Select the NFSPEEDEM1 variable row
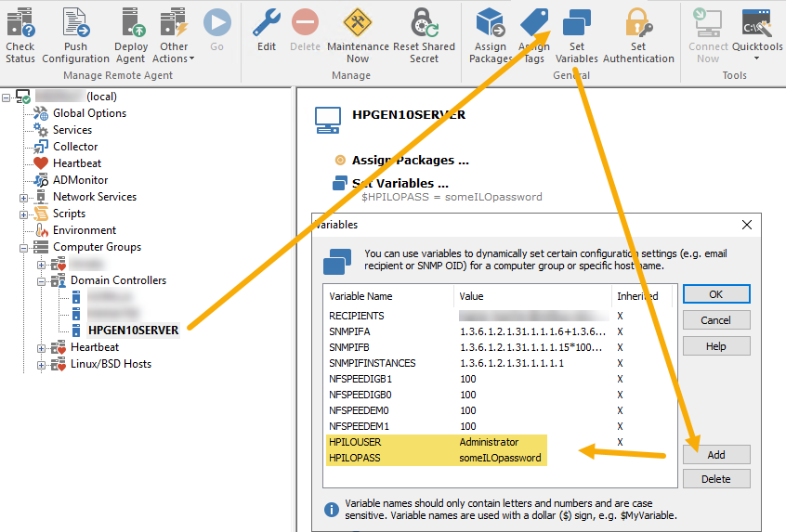 coord(499,426)
